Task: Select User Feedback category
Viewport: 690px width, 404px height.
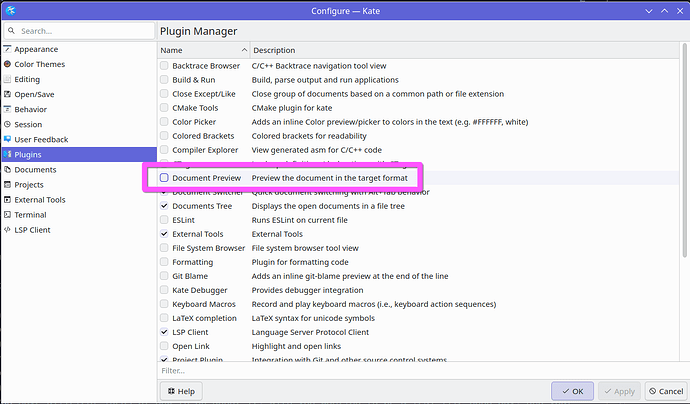Action: click(79, 139)
